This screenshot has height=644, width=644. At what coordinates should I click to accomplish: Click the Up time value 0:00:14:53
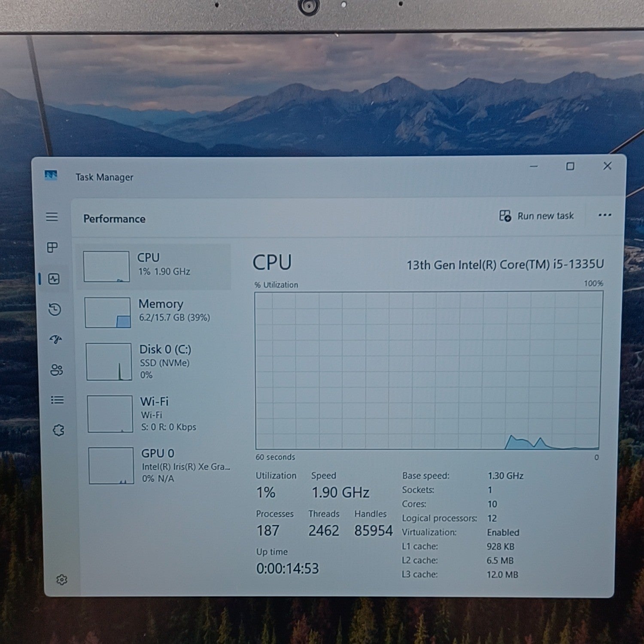288,568
